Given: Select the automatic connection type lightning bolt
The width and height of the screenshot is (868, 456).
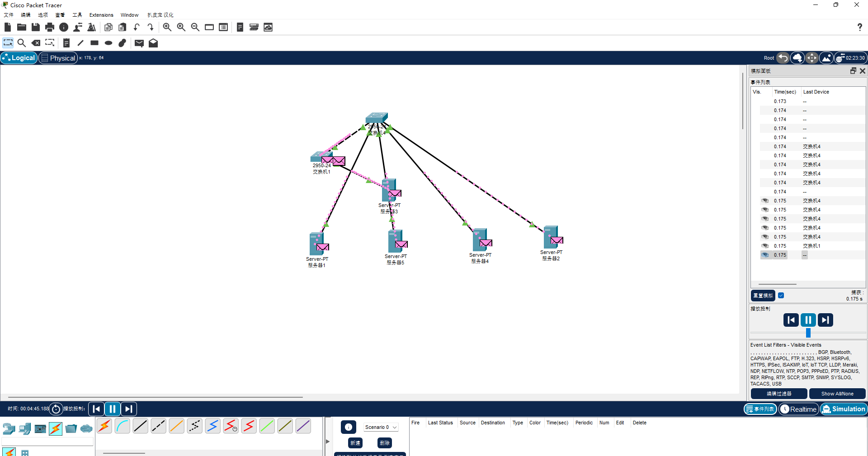Looking at the screenshot, I should [104, 426].
